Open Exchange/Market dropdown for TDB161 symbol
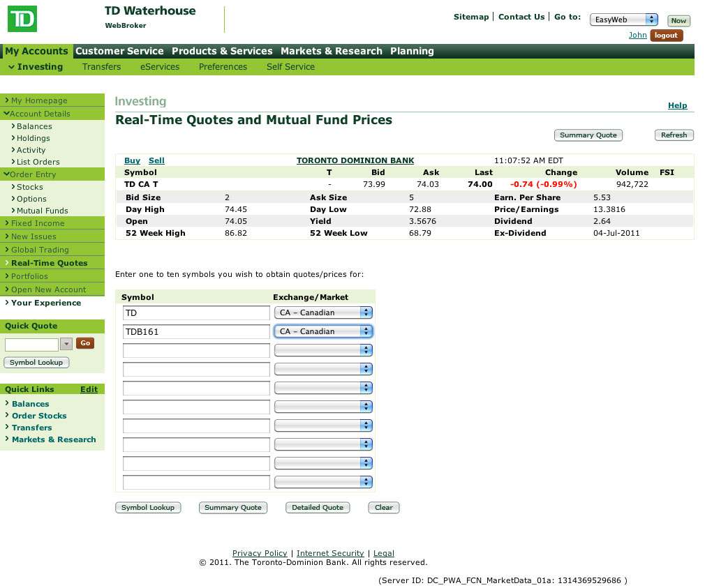The height and width of the screenshot is (588, 705). [x=324, y=331]
